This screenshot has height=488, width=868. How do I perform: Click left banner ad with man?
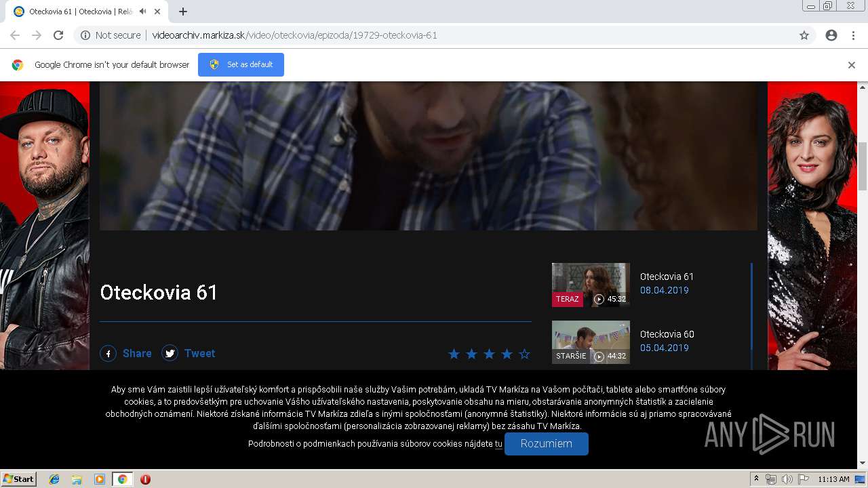click(x=44, y=226)
